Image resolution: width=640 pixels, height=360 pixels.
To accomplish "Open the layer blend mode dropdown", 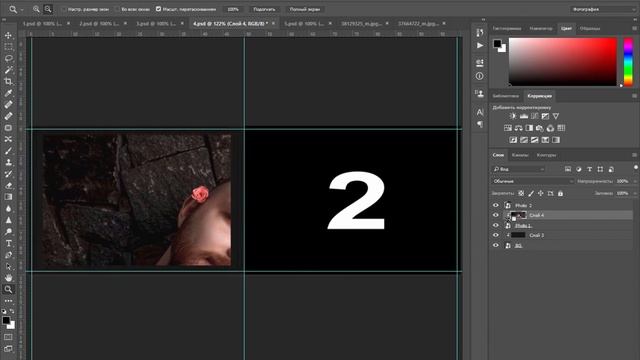I will (x=532, y=181).
